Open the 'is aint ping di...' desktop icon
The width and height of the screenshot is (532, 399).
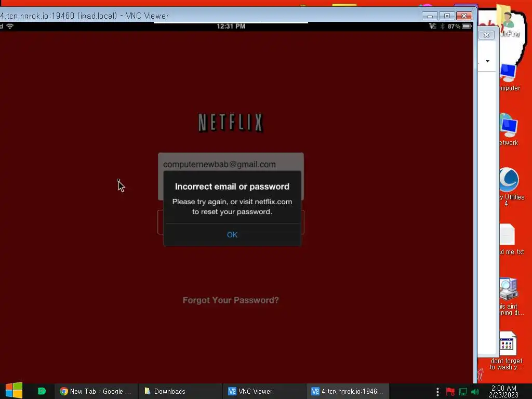(511, 297)
